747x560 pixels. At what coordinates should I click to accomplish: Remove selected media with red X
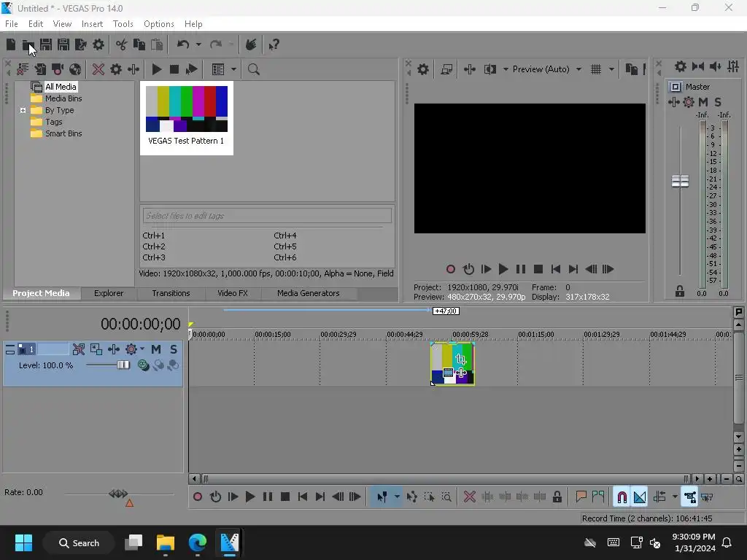click(98, 69)
